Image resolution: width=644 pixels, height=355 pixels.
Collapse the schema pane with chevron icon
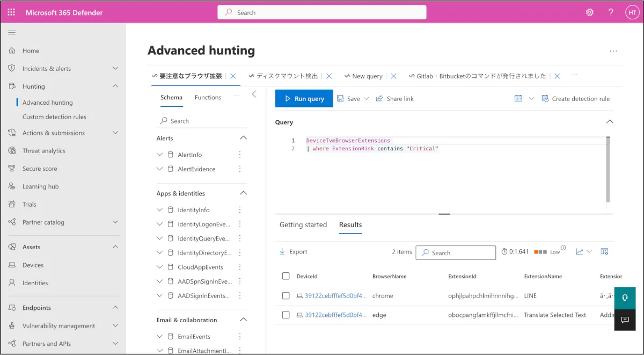point(254,95)
